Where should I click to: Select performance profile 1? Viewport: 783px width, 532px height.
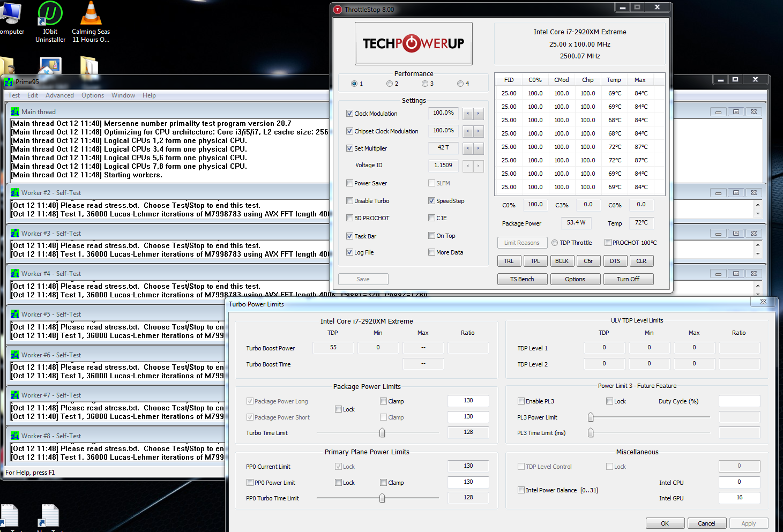tap(354, 84)
